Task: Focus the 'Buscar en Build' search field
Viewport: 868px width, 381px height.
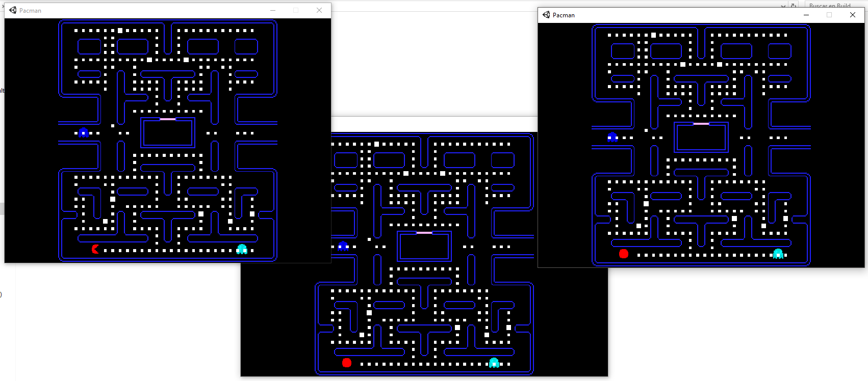Action: 835,5
